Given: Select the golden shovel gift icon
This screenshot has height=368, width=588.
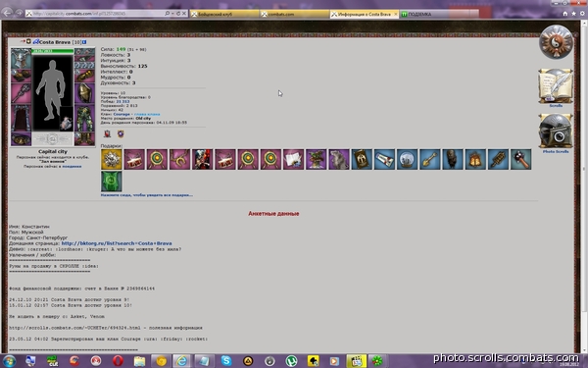Looking at the screenshot, I should 430,159.
